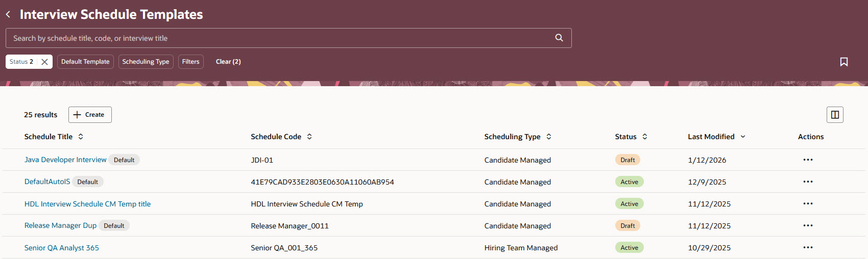Toggle Last Modified sort direction
The height and width of the screenshot is (259, 868).
click(x=743, y=137)
